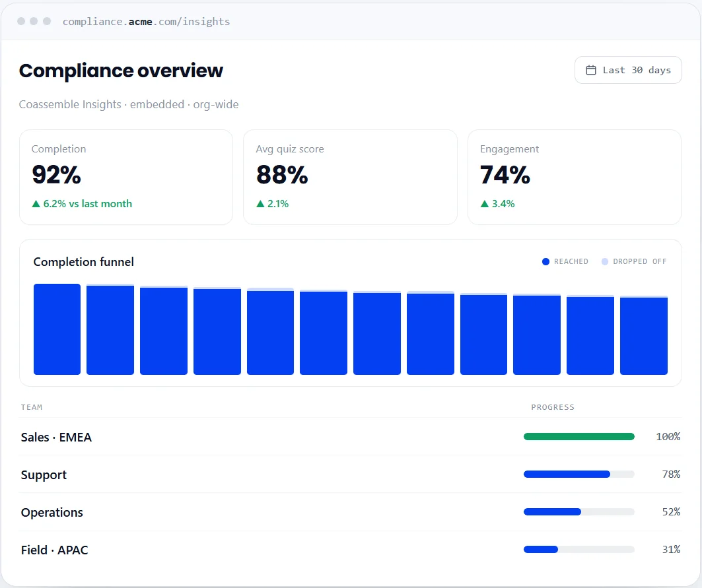This screenshot has width=702, height=588.
Task: Click the calendar icon in date range button
Action: [591, 70]
